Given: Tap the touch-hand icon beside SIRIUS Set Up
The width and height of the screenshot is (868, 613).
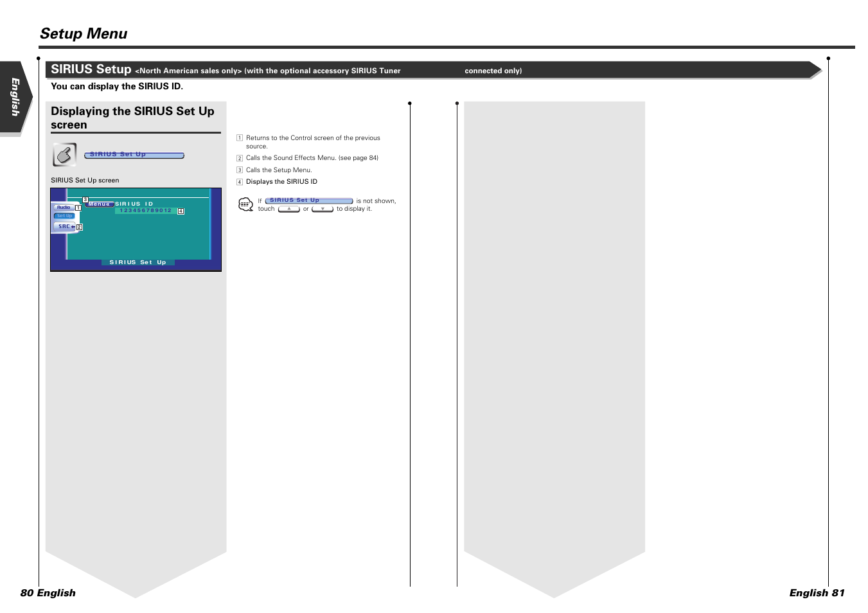Looking at the screenshot, I should coord(64,155).
